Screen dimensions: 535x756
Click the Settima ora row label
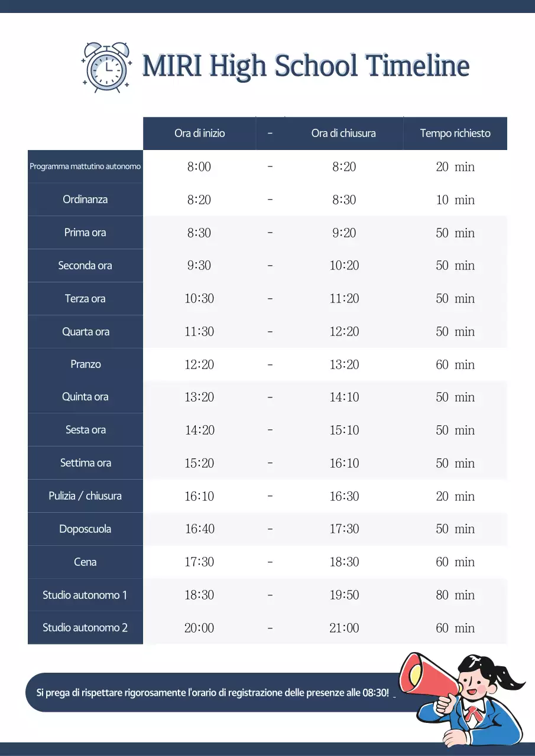coord(85,463)
